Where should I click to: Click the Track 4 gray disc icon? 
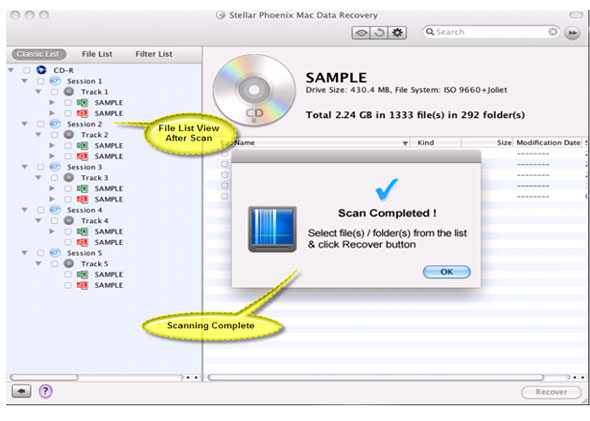pos(68,220)
